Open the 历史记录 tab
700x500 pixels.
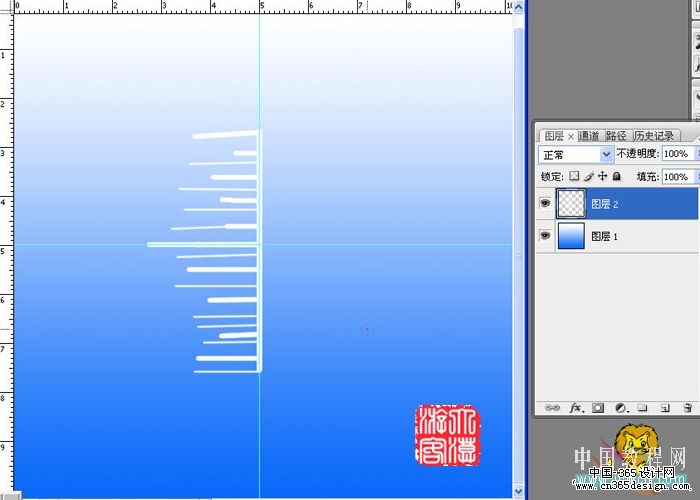[654, 136]
